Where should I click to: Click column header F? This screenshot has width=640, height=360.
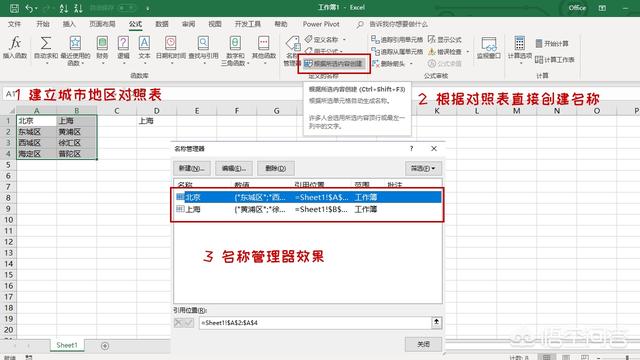coord(237,111)
